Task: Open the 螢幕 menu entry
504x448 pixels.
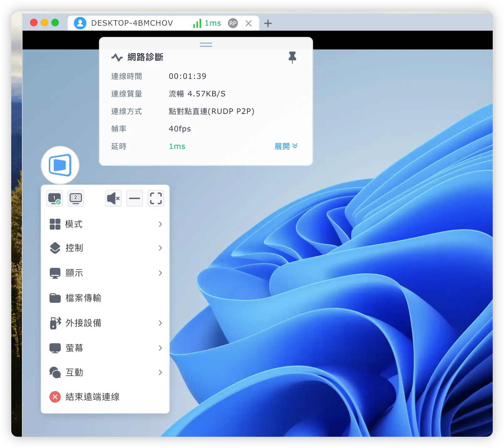Action: tap(105, 348)
